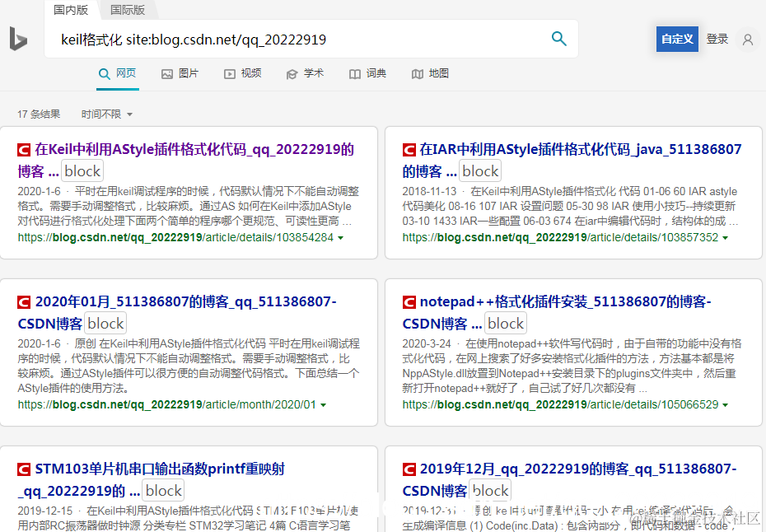Switch to the 国际版 tab
Viewport: 766px width, 532px height.
128,10
